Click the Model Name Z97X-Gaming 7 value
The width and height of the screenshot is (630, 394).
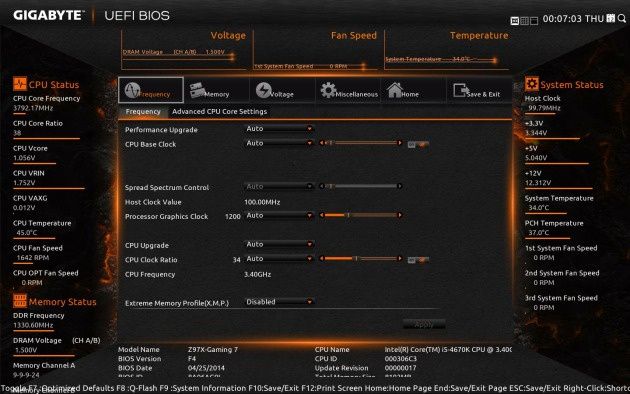[x=213, y=349]
